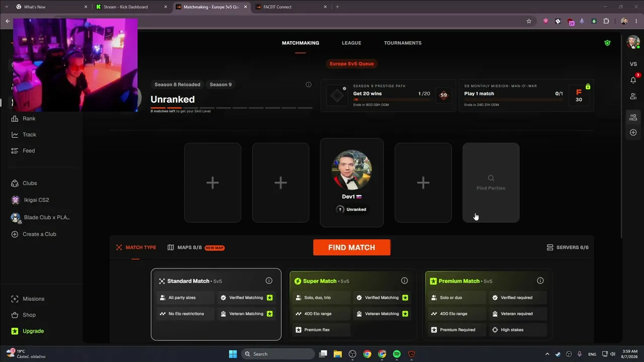Open the Maps 8/8 tab
The width and height of the screenshot is (644, 362).
coord(196,247)
